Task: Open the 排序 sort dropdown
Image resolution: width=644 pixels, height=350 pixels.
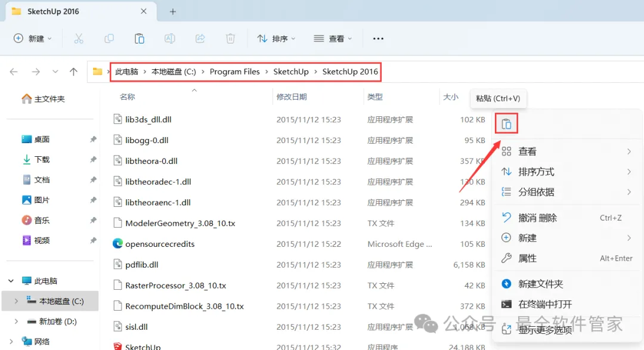Action: pos(277,39)
